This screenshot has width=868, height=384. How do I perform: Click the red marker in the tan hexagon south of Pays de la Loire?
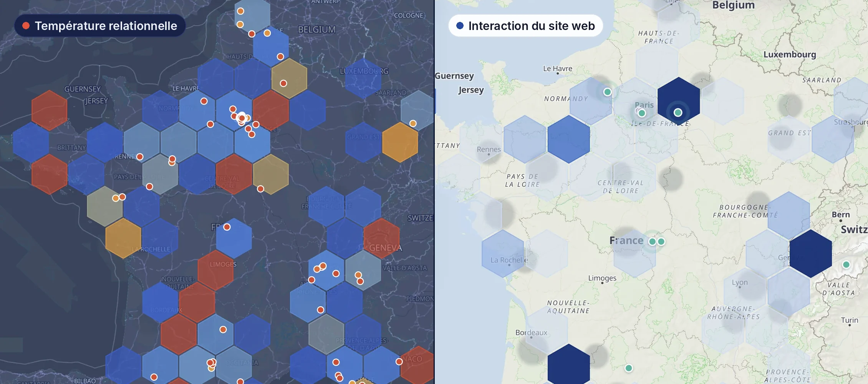coord(122,197)
